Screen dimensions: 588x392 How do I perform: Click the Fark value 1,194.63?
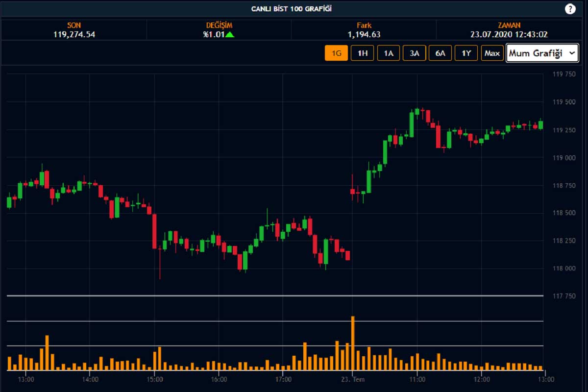point(364,34)
